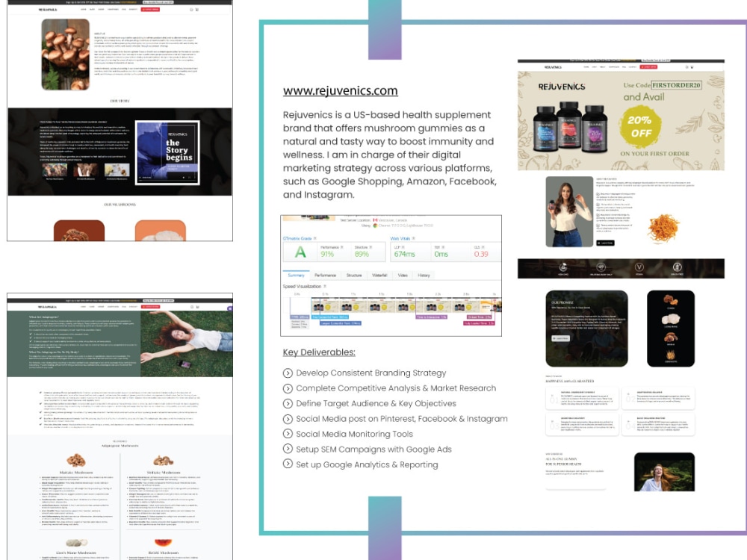Click the first circular icon in dark strip
Viewport: 747px width, 560px height.
tap(563, 267)
